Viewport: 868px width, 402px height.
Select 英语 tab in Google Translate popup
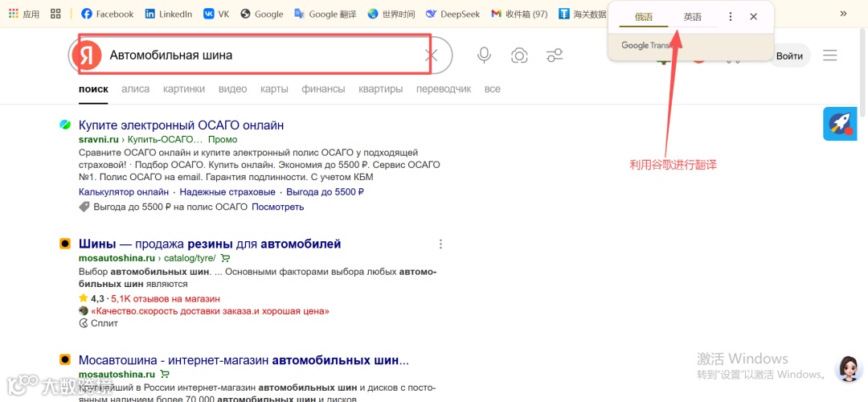(692, 17)
